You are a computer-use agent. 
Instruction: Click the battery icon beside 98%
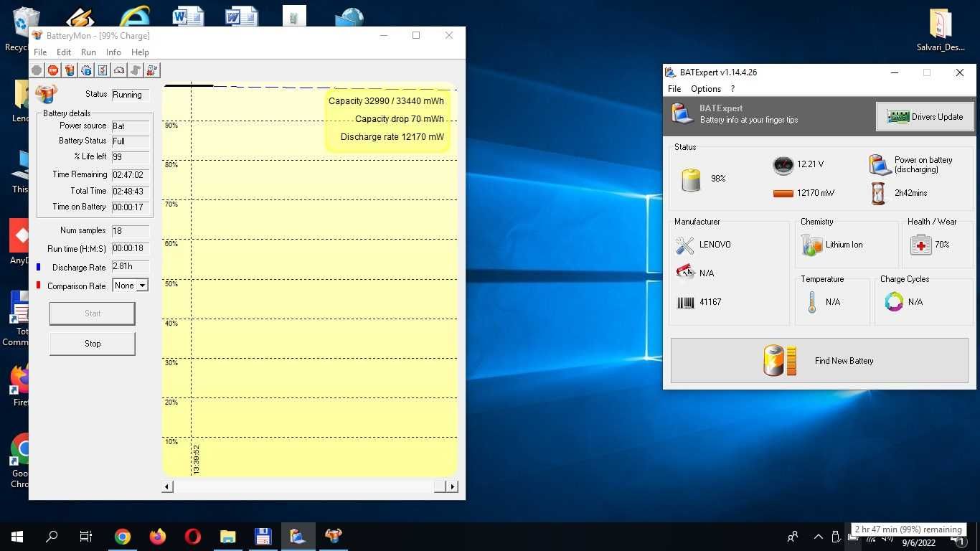[691, 180]
